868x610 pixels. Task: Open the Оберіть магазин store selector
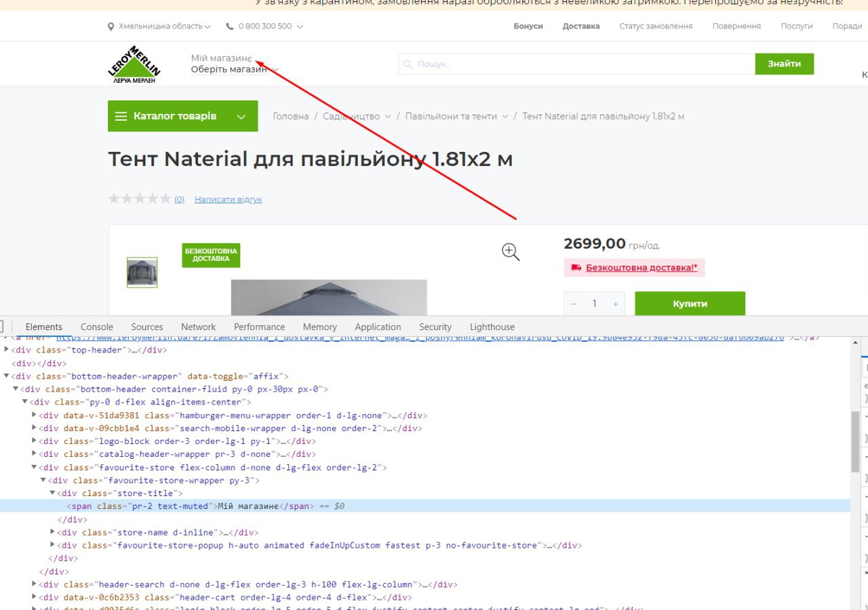[235, 69]
